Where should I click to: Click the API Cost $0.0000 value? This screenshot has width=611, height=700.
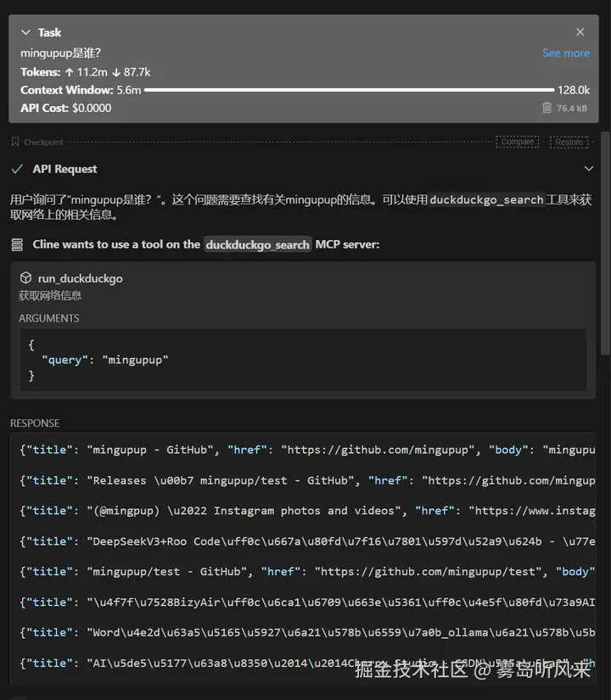[x=92, y=108]
